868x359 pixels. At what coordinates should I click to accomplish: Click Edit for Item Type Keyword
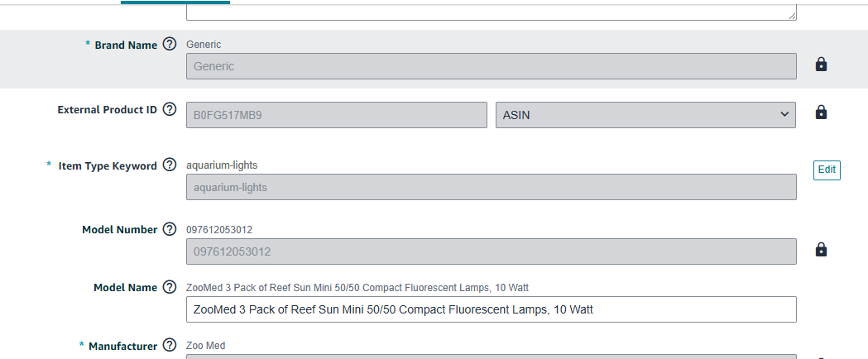pos(827,170)
